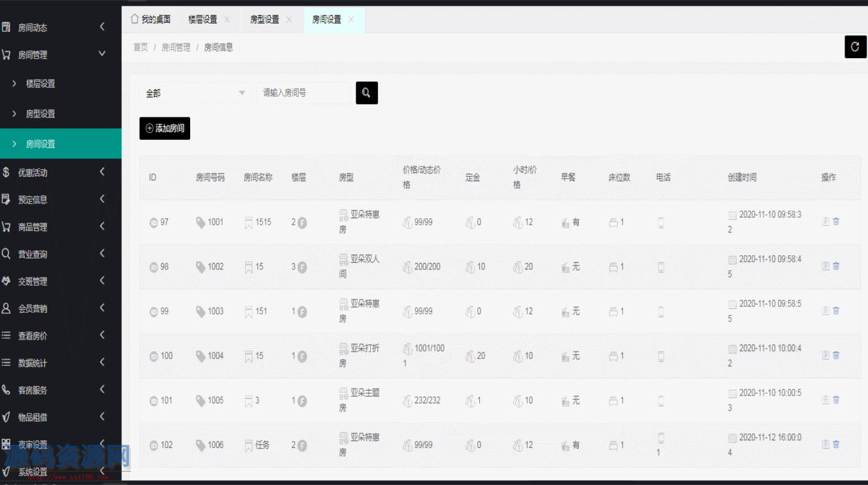Image resolution: width=868 pixels, height=485 pixels.
Task: Edit the room 1006 row
Action: pos(825,444)
